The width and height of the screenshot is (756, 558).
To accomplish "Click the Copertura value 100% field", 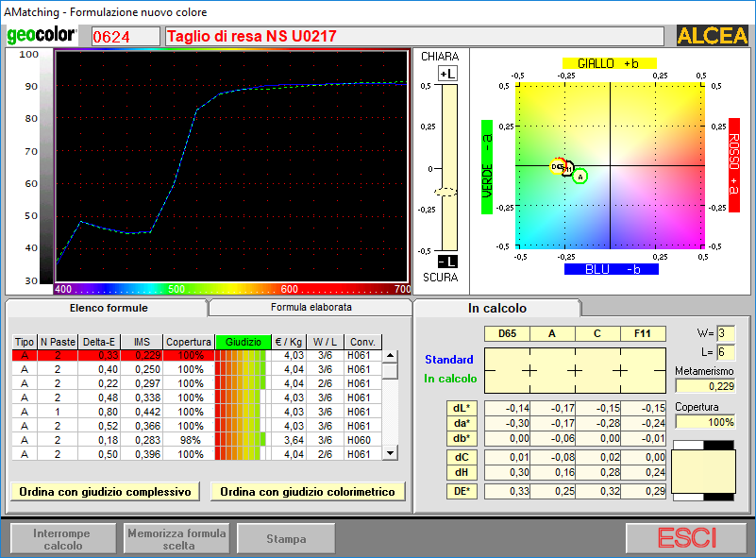I will 705,422.
